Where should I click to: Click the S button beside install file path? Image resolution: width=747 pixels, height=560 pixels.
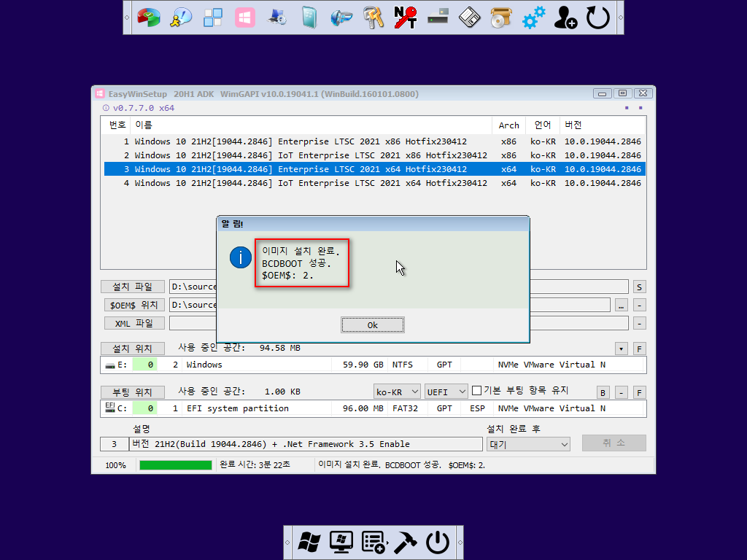point(639,287)
